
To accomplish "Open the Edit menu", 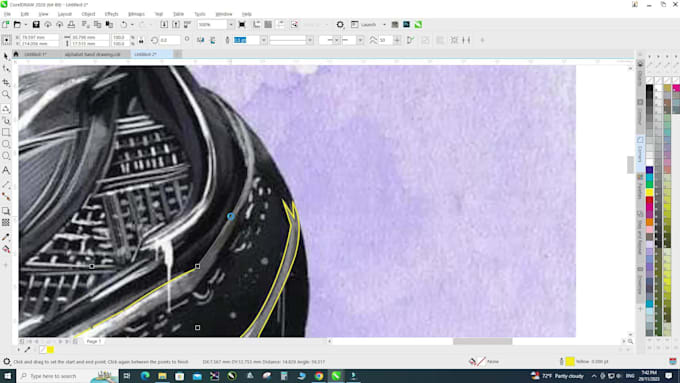I will click(x=24, y=14).
